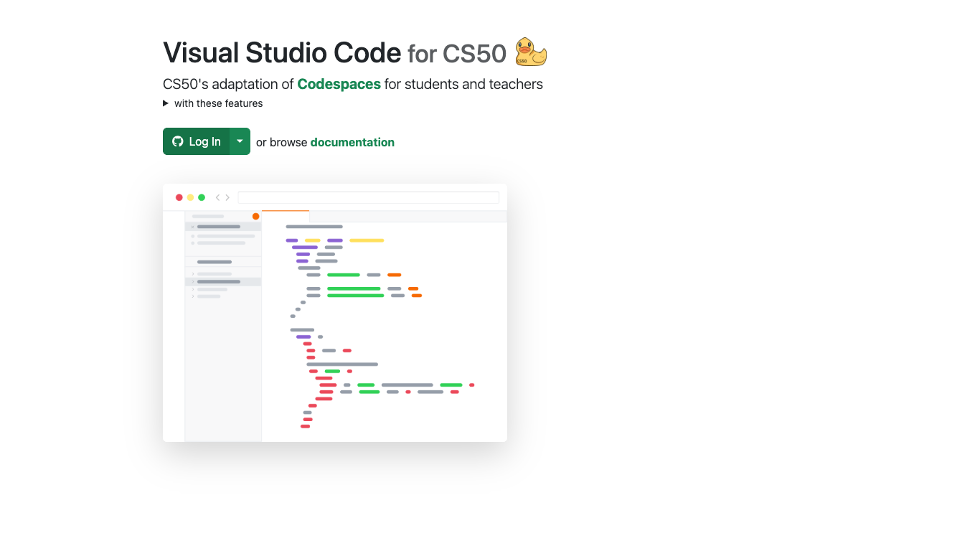Viewport: 980px width, 551px height.
Task: Click the code editor illustration image
Action: click(335, 313)
